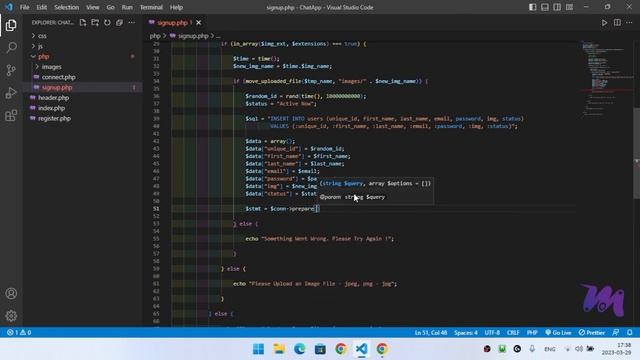Toggle the secondary side bar layout icon
This screenshot has width=640, height=360.
tap(557, 7)
